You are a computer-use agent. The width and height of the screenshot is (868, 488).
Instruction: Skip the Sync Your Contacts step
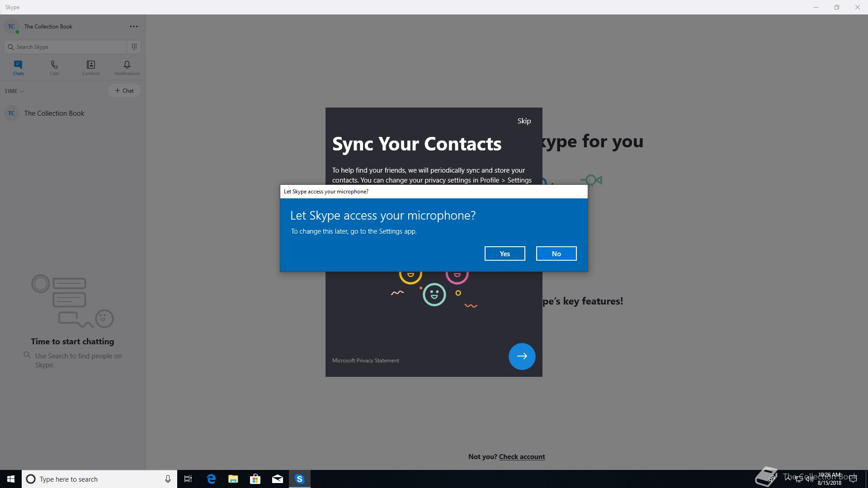524,121
